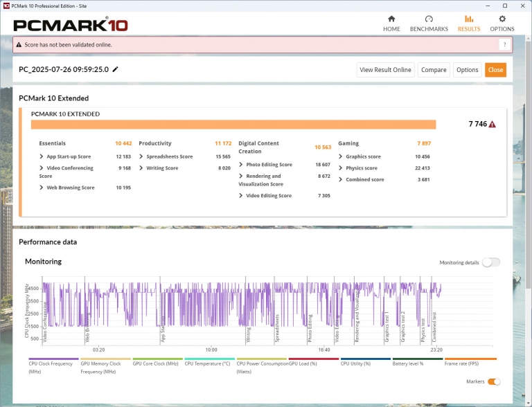Image resolution: width=532 pixels, height=407 pixels.
Task: Click the Essentials score 10 442
Action: click(x=123, y=143)
